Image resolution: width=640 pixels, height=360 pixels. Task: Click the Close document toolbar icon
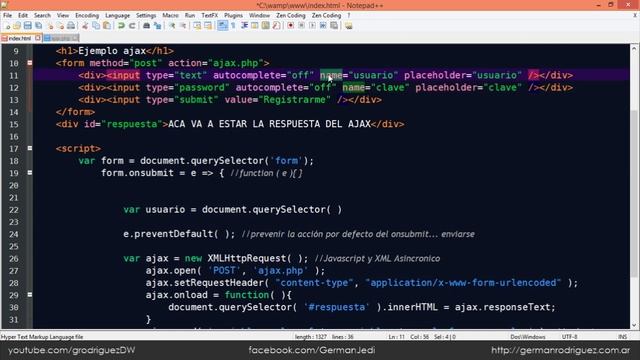pyautogui.click(x=50, y=26)
